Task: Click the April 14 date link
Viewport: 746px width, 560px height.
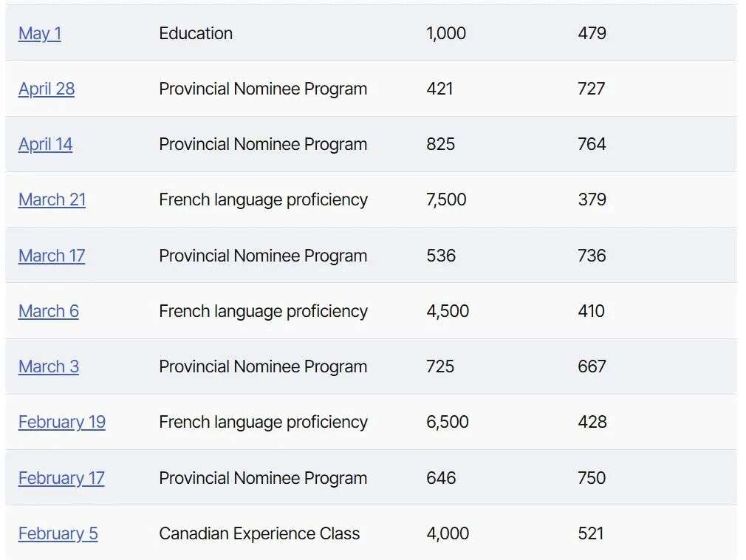Action: coord(46,144)
